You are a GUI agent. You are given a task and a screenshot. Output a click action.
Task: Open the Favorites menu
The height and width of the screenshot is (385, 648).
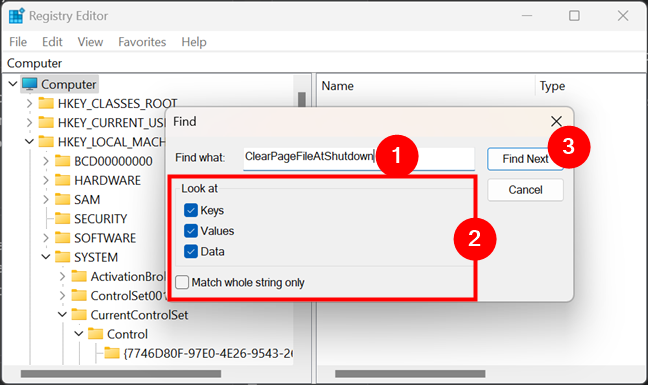(x=142, y=42)
